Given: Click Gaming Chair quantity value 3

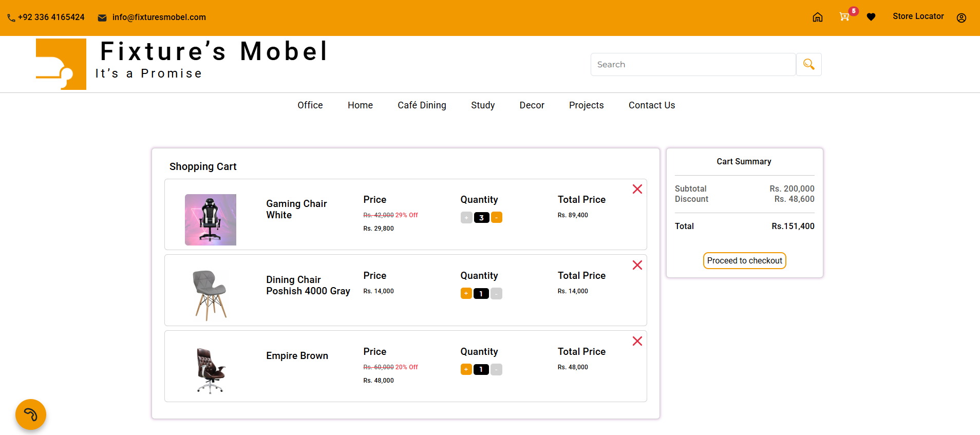Looking at the screenshot, I should coord(481,218).
